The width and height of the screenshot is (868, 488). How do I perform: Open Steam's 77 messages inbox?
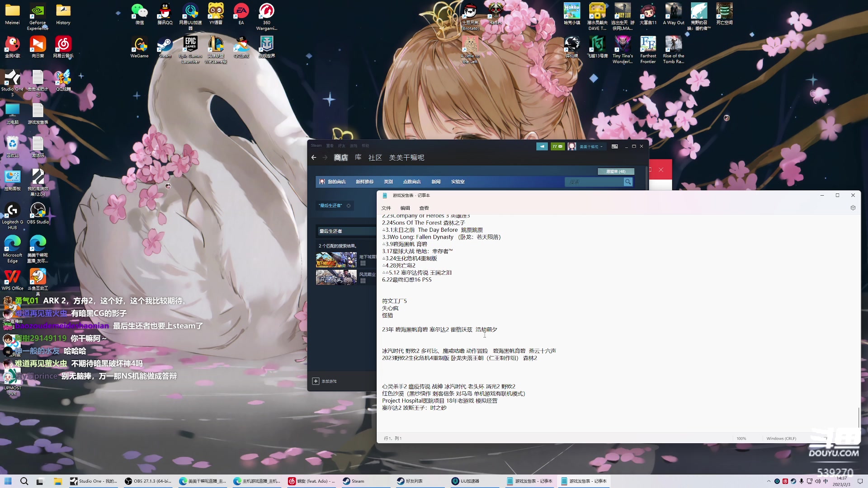tap(557, 146)
